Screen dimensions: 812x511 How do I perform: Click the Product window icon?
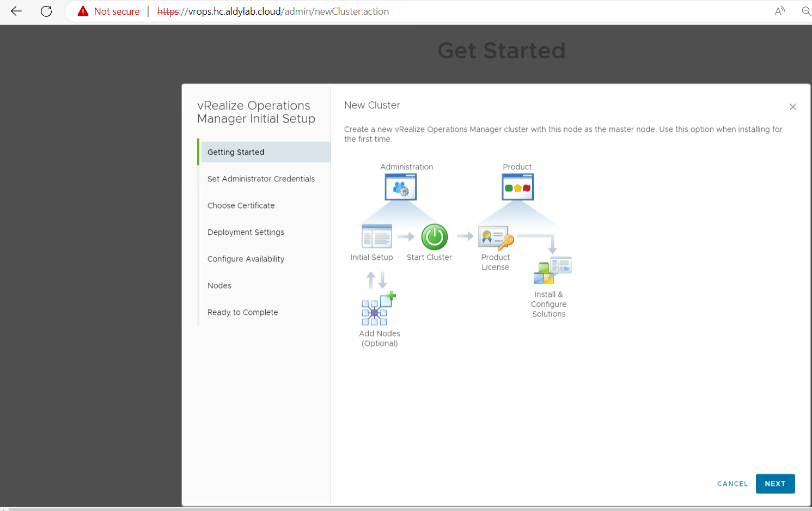coord(517,187)
